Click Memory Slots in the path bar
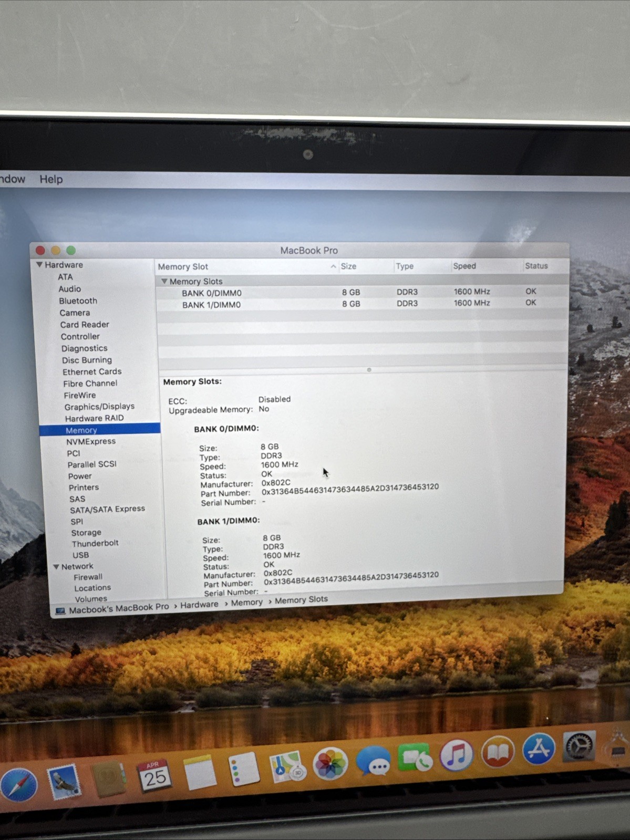The width and height of the screenshot is (630, 840). [x=301, y=600]
